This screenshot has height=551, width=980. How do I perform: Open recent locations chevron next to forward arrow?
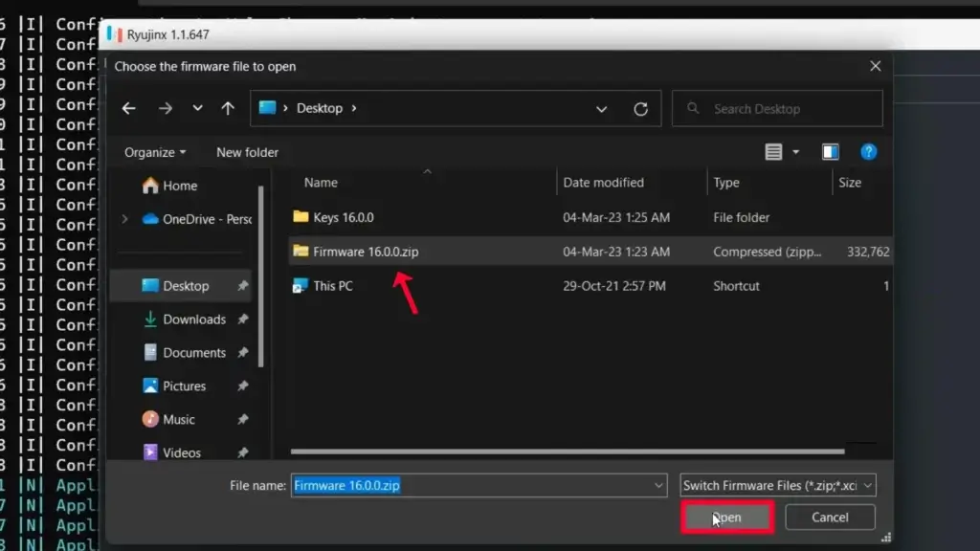197,108
